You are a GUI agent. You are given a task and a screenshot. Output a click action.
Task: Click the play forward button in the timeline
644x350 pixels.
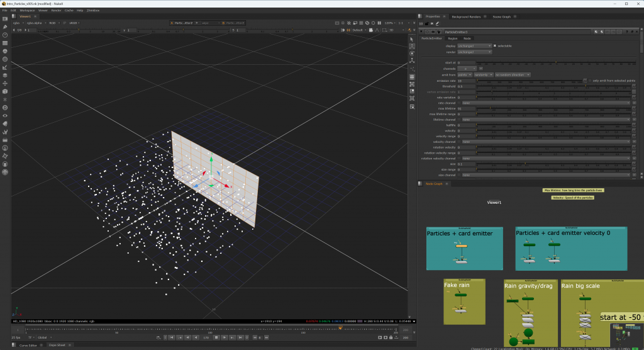click(225, 337)
